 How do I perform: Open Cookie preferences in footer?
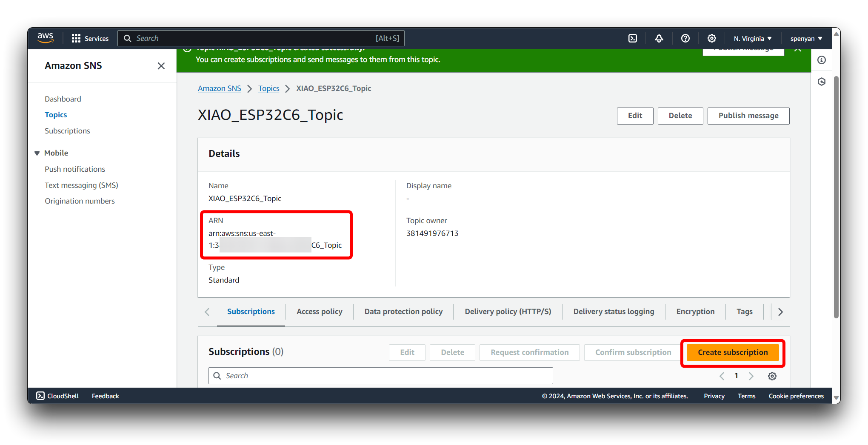(x=796, y=396)
